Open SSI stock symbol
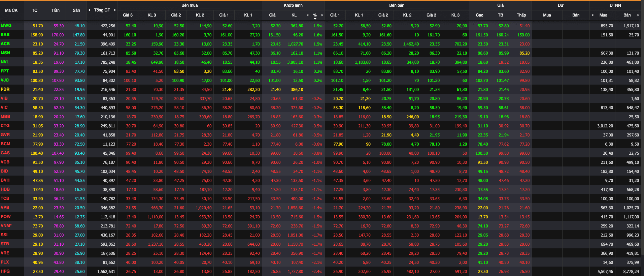Viewport: 644px width, 276px height. tap(4, 235)
